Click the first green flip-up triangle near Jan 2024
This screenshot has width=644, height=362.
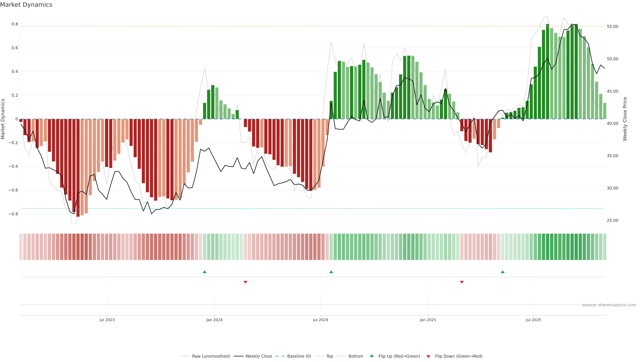point(204,272)
